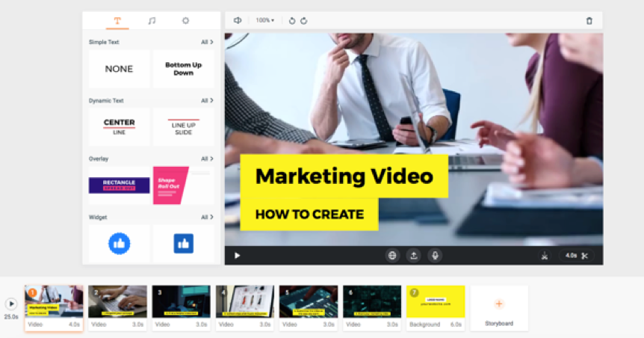Click the undo arrow icon
Viewport: 644px width, 338px height.
pyautogui.click(x=292, y=21)
